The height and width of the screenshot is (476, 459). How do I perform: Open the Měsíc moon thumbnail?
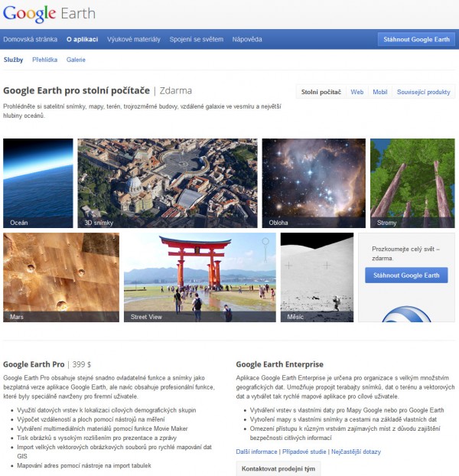tap(317, 277)
